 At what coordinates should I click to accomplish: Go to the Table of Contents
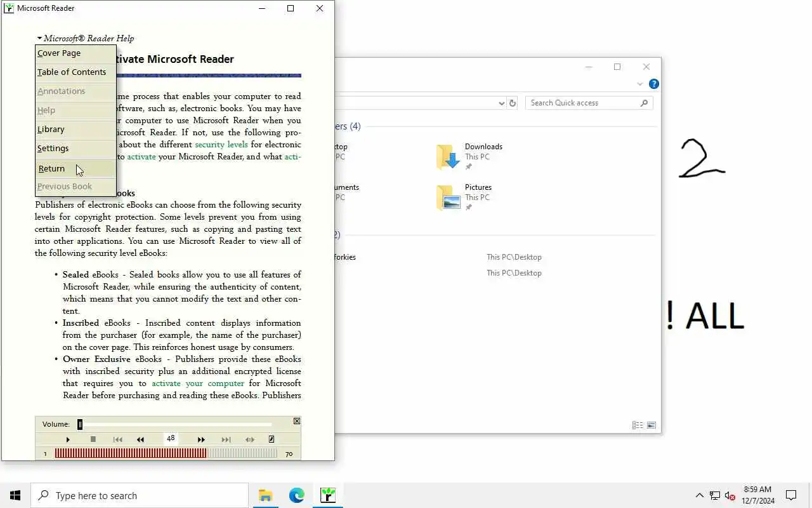coord(75,72)
